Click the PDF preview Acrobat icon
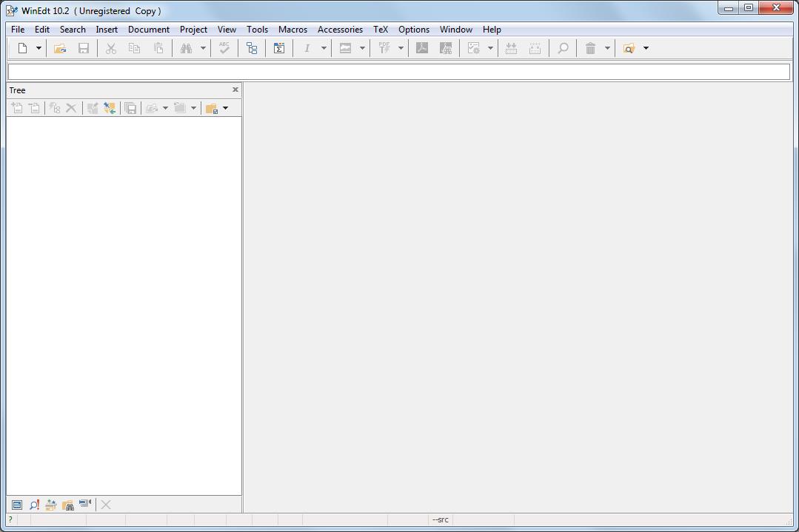This screenshot has width=799, height=532. coord(422,48)
